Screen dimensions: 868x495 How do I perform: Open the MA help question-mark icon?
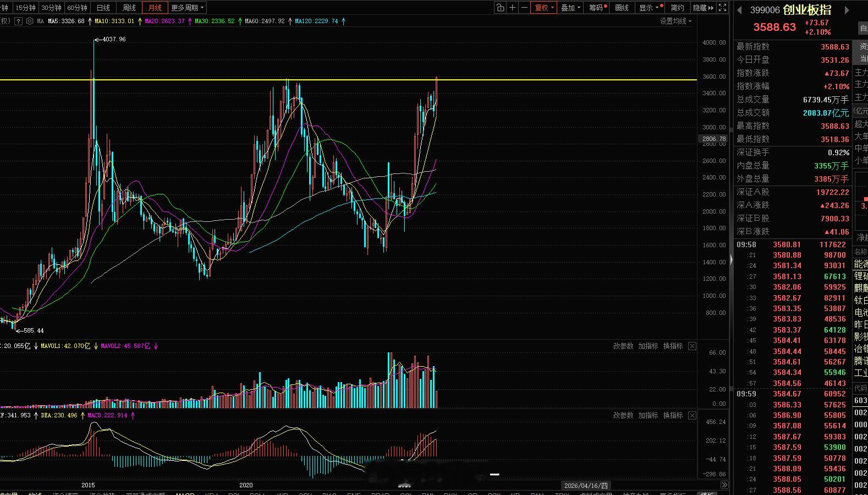click(x=19, y=21)
